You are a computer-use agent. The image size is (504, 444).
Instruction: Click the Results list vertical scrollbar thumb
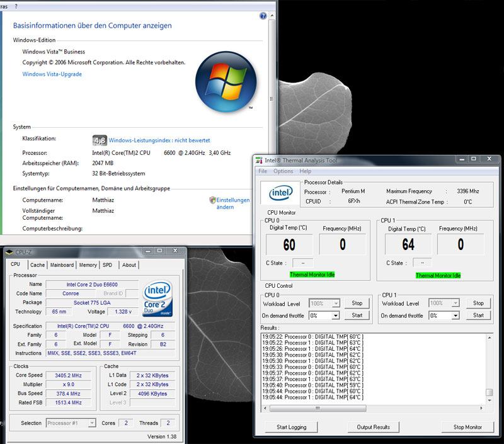pos(490,392)
